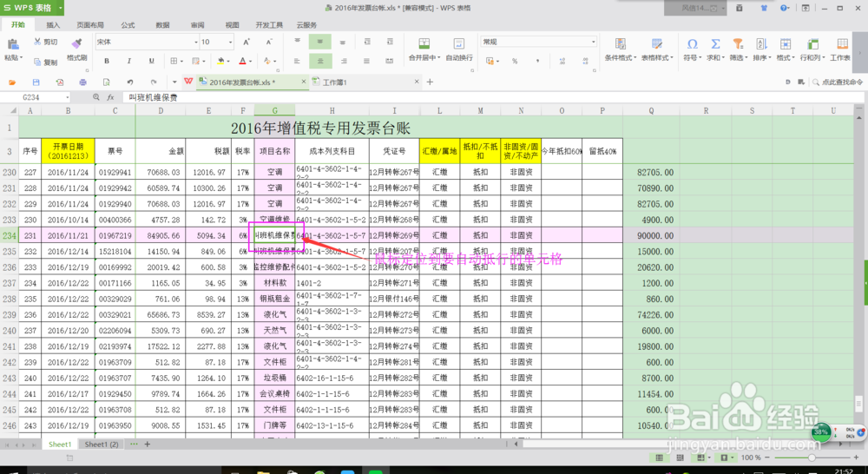Click the print icon in quick toolbar
Screen dimensions: 868x474
click(x=83, y=82)
